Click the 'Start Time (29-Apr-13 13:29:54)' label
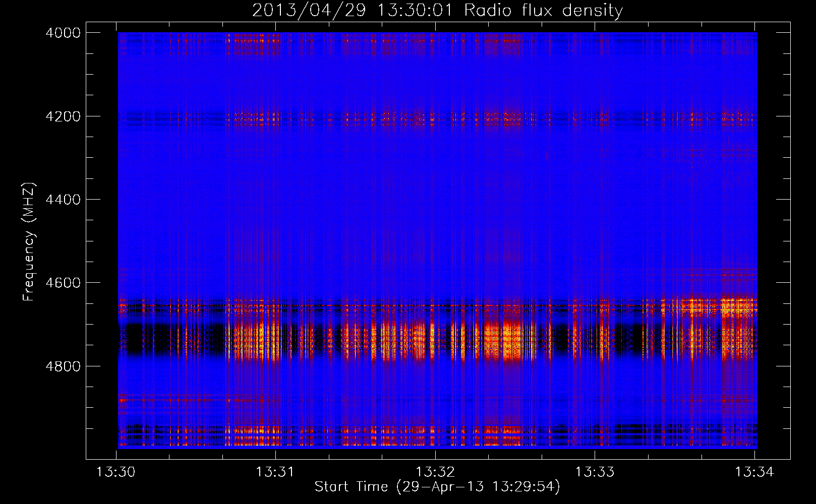 tap(437, 487)
